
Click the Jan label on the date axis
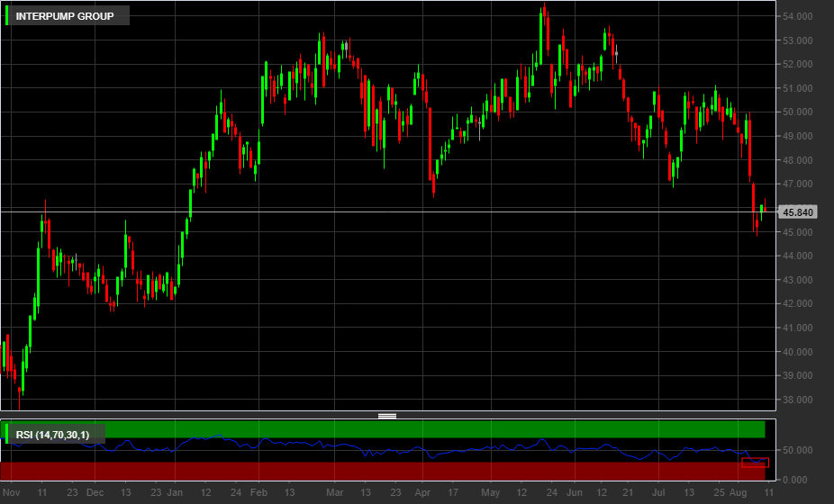click(175, 493)
